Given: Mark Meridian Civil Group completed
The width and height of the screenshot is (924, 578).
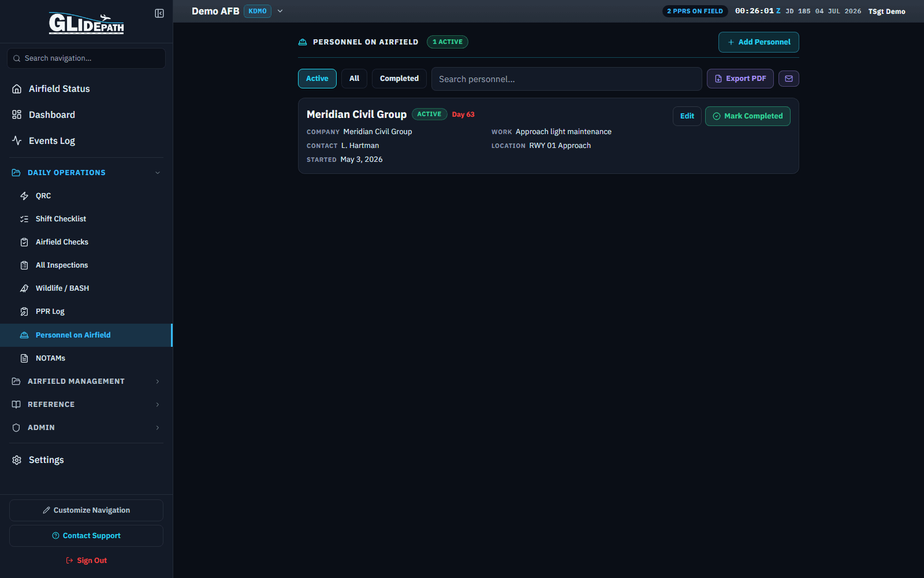Looking at the screenshot, I should click(x=747, y=116).
